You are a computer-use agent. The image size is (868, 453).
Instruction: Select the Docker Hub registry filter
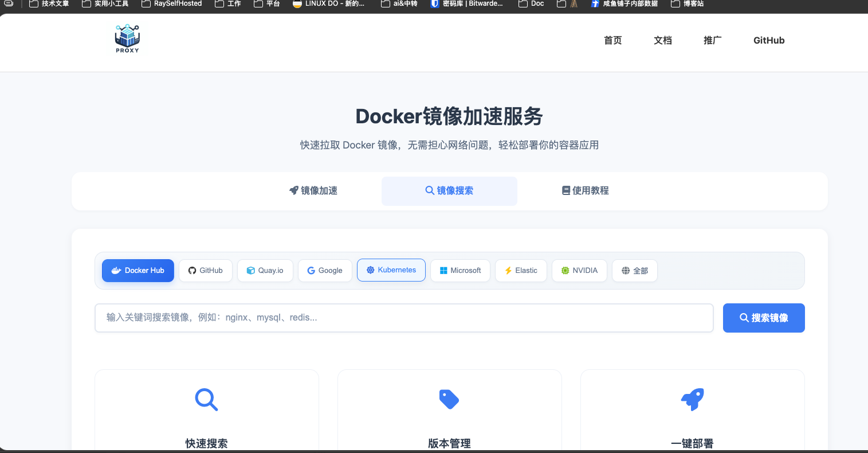[138, 271]
